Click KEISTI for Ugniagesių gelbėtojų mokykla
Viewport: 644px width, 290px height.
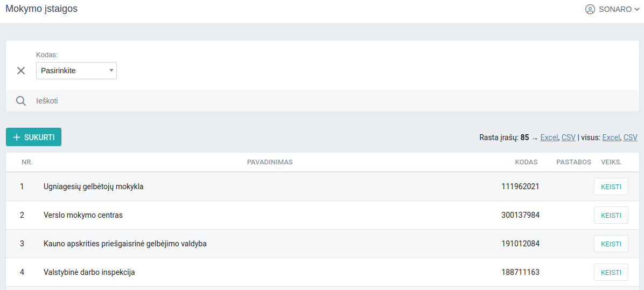pyautogui.click(x=611, y=187)
